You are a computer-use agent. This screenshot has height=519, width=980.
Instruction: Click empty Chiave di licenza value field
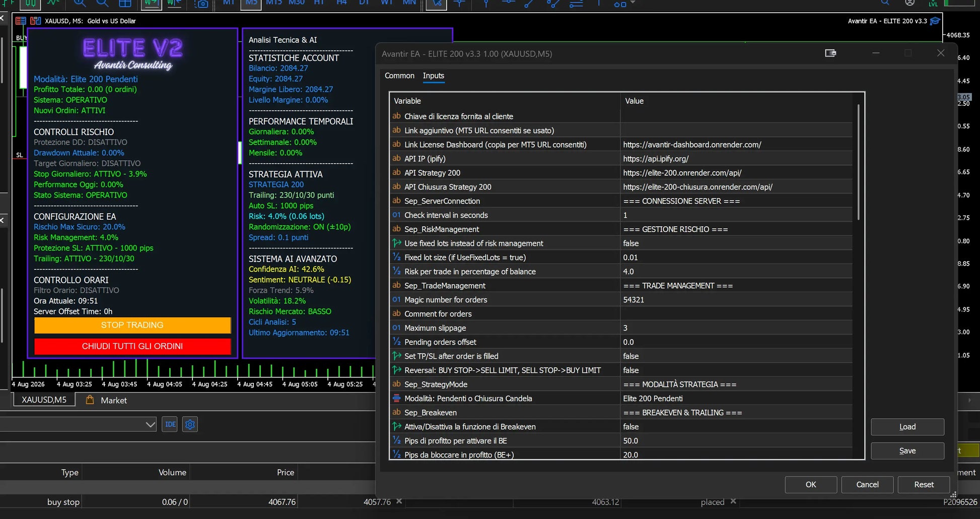point(736,116)
